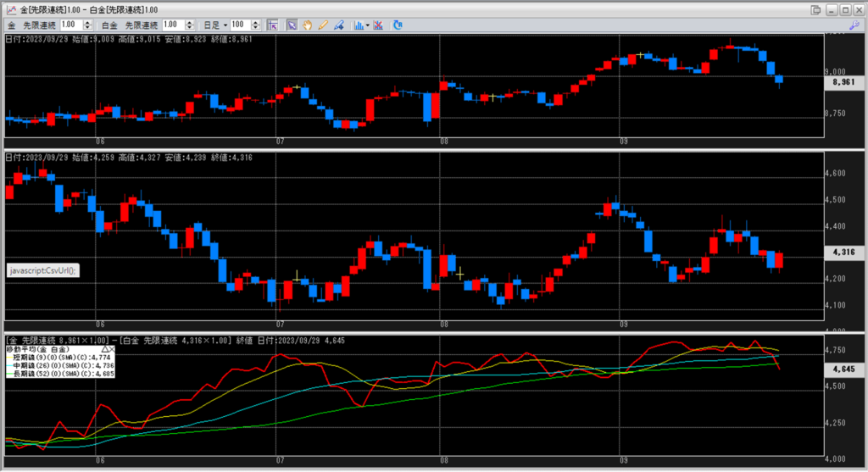Select the arrow pointer cursor tool
Image resolution: width=868 pixels, height=472 pixels.
point(292,25)
